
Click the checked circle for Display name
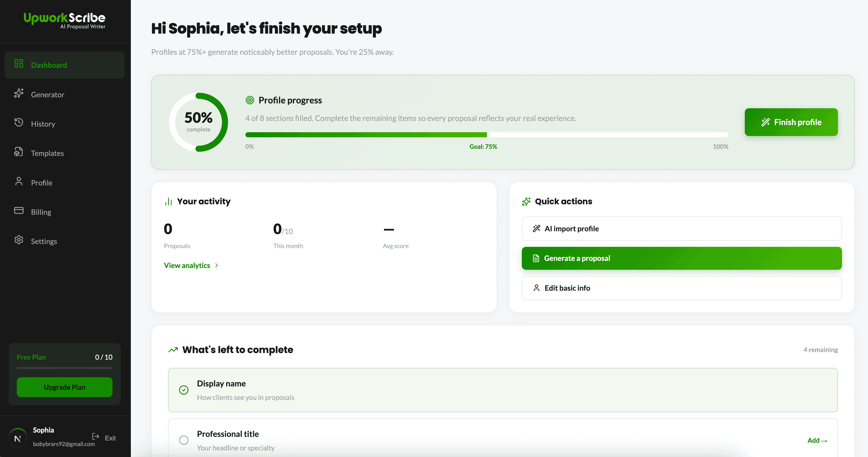tap(184, 390)
